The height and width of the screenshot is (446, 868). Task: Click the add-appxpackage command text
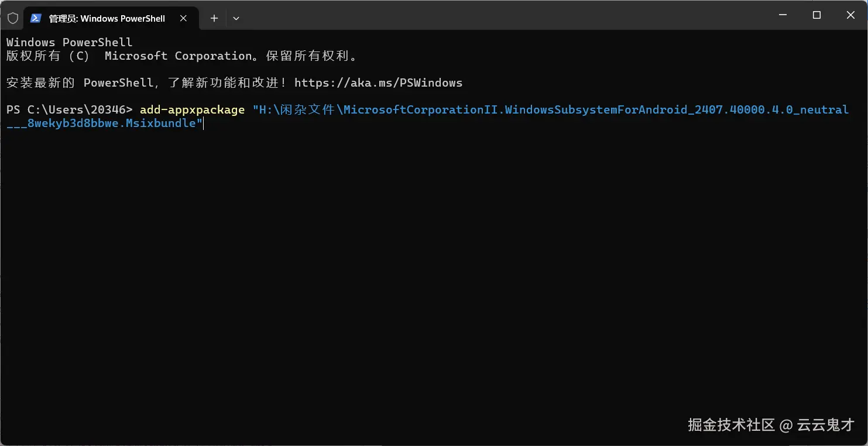pyautogui.click(x=192, y=110)
